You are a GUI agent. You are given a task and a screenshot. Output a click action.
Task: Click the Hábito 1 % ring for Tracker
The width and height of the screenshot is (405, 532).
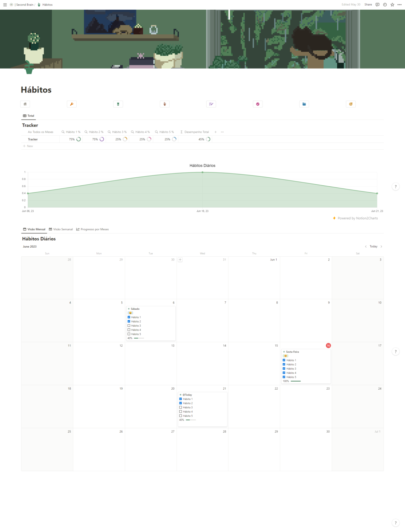pyautogui.click(x=79, y=139)
